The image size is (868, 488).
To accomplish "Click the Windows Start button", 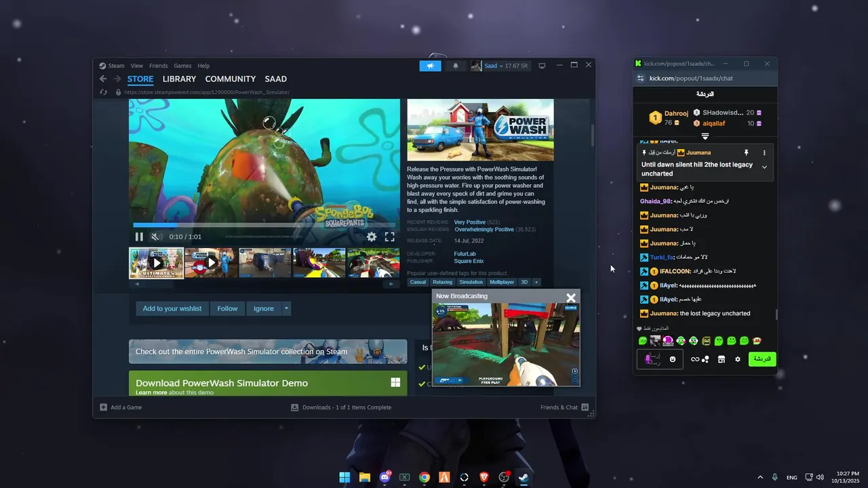I will [x=344, y=477].
